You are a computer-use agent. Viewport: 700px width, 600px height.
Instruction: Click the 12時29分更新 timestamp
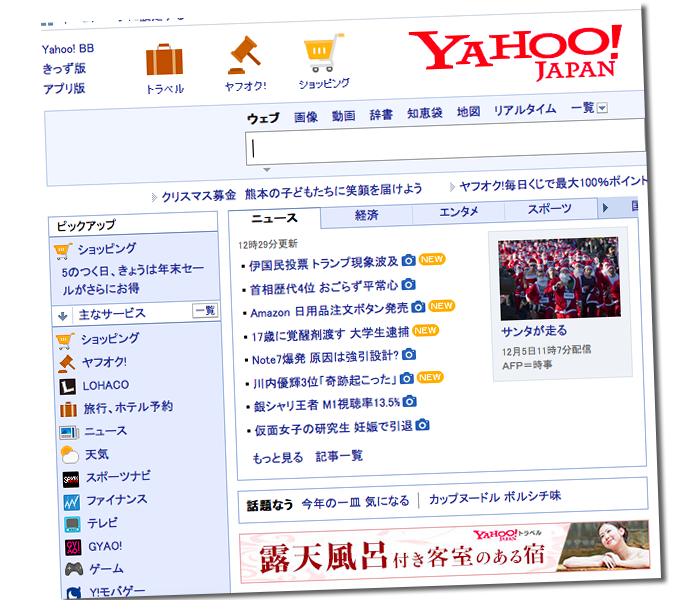pyautogui.click(x=268, y=244)
